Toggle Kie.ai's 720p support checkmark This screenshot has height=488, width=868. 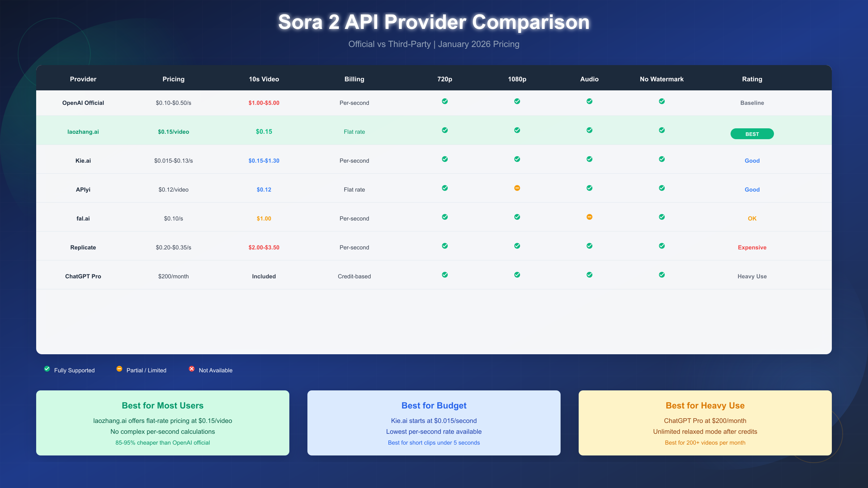click(444, 159)
